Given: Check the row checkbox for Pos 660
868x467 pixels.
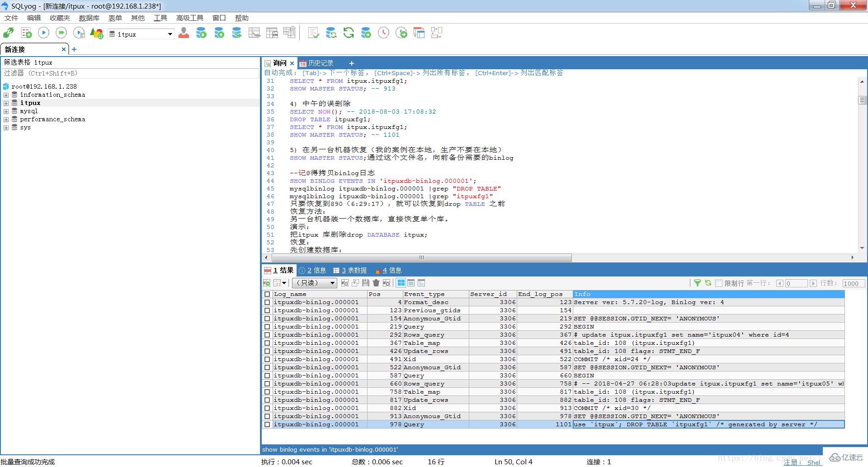Looking at the screenshot, I should pyautogui.click(x=267, y=384).
